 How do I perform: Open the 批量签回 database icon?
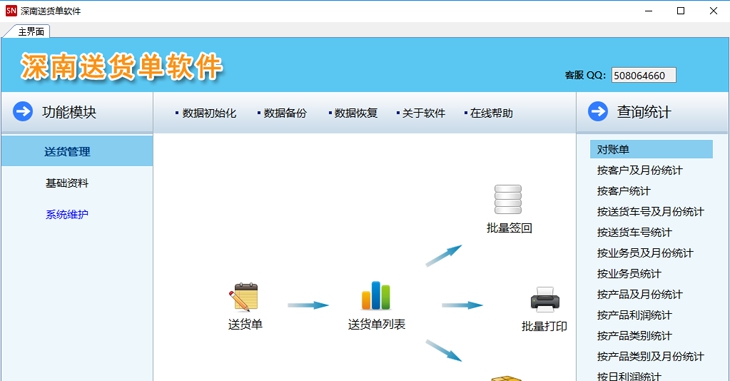(508, 199)
